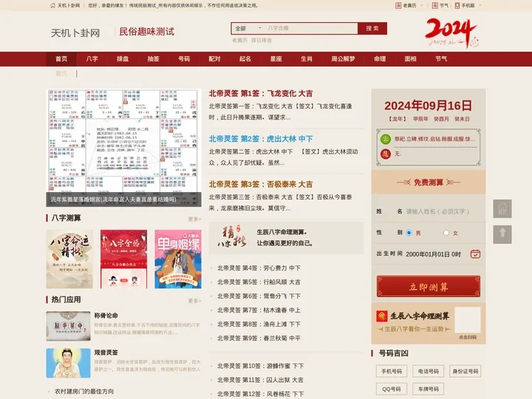This screenshot has height=399, width=532.
Task: Open 农村建房门的最佳方向 link
Action: click(x=84, y=391)
